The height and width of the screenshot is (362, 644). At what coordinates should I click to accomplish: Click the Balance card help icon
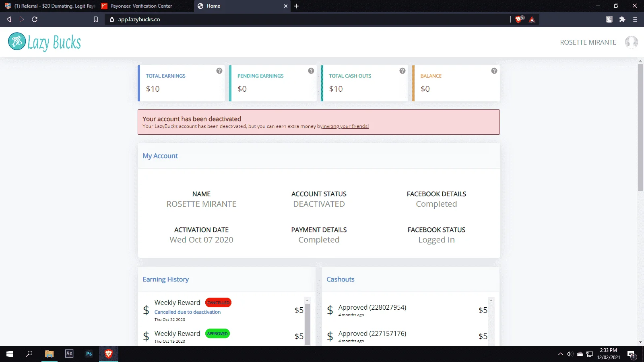coord(494,71)
